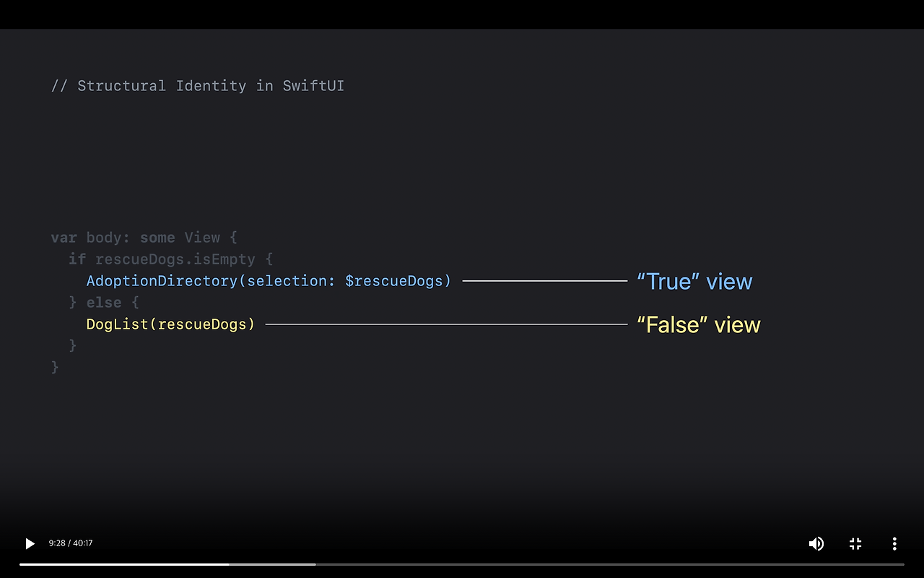Click the "True" view label
The image size is (924, 578).
[x=694, y=281]
